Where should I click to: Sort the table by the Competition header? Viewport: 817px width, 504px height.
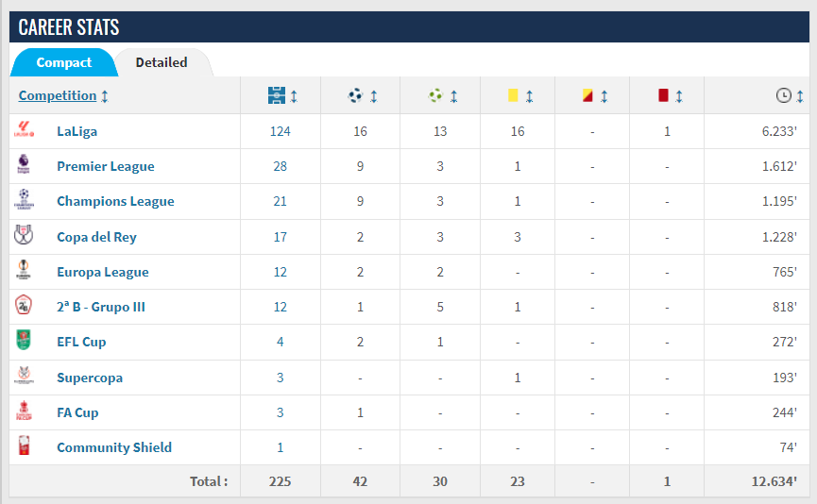(58, 96)
